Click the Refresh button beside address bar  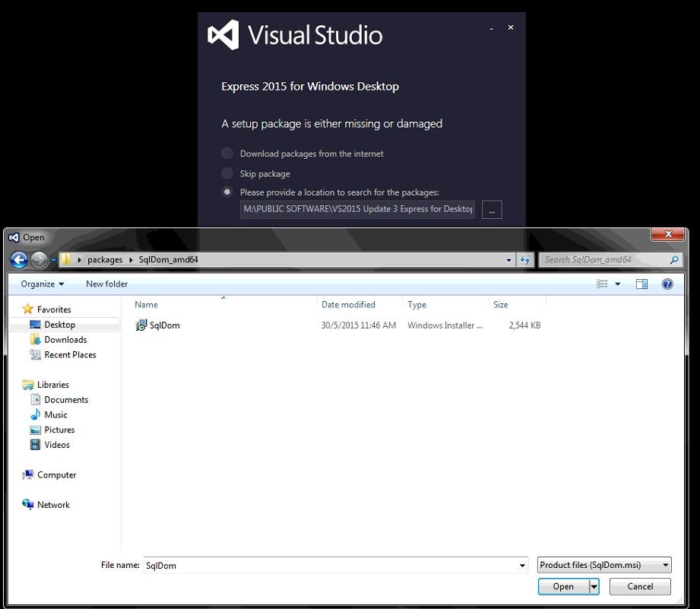pyautogui.click(x=525, y=260)
